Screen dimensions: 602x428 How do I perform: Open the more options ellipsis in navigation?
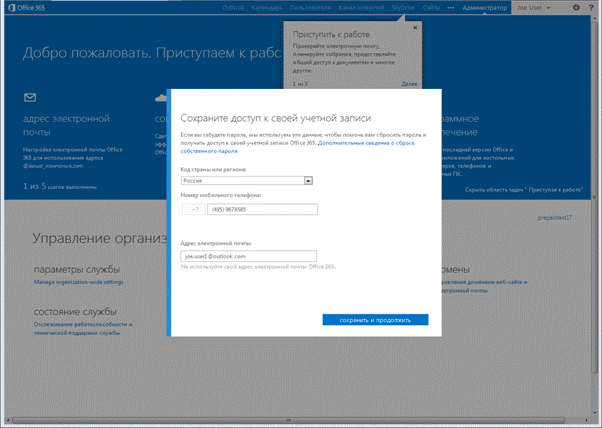[x=451, y=8]
